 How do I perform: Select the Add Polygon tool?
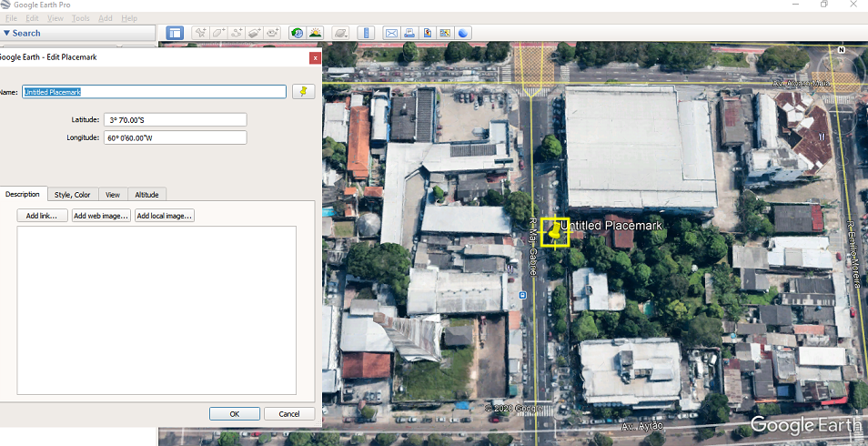pos(218,33)
